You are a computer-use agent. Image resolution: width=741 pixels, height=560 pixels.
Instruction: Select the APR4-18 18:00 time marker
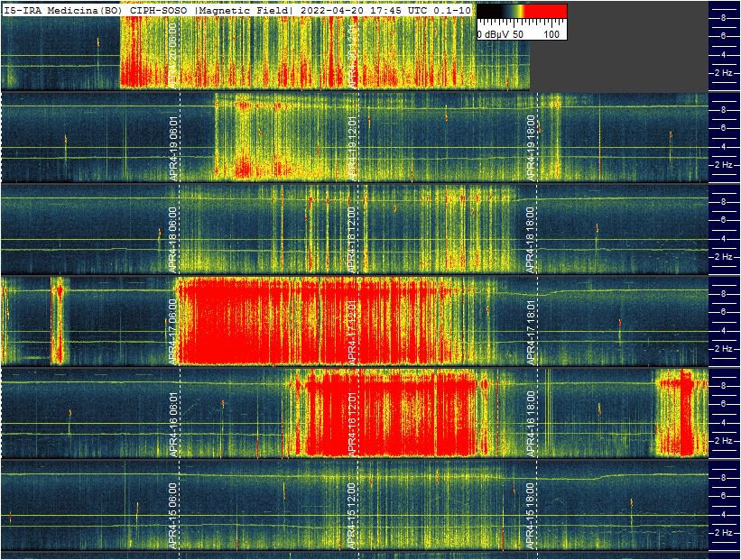[x=531, y=239]
